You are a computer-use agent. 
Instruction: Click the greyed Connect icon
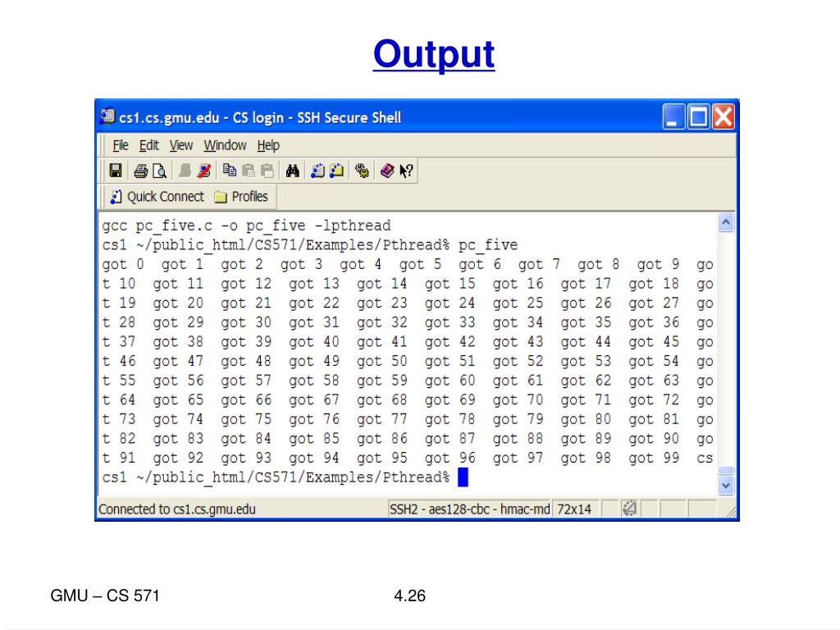(x=185, y=171)
